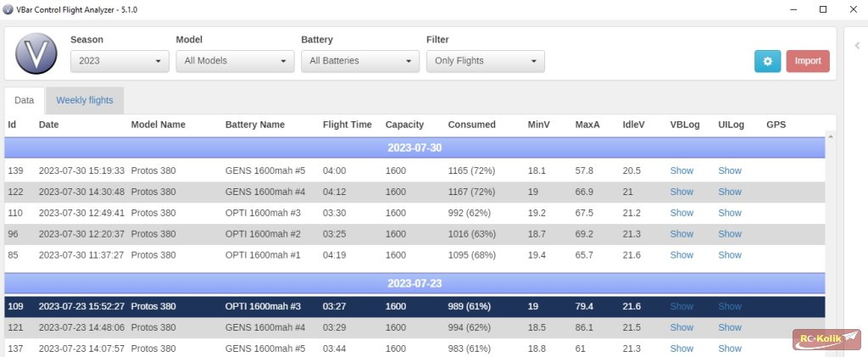Expand the All Models dropdown
The width and height of the screenshot is (868, 357).
pyautogui.click(x=235, y=61)
